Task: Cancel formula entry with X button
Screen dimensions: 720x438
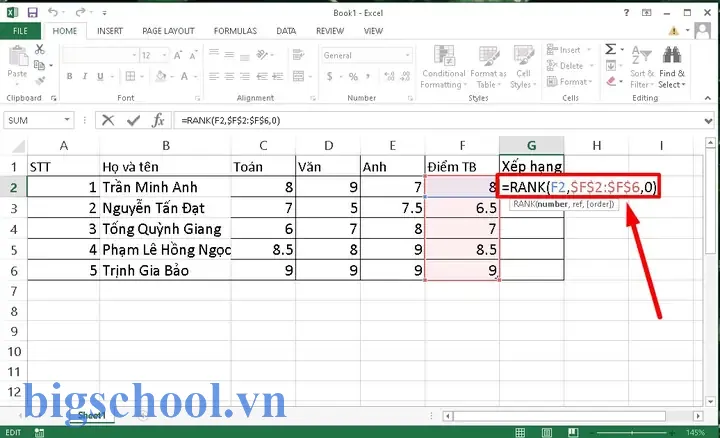Action: pyautogui.click(x=108, y=120)
